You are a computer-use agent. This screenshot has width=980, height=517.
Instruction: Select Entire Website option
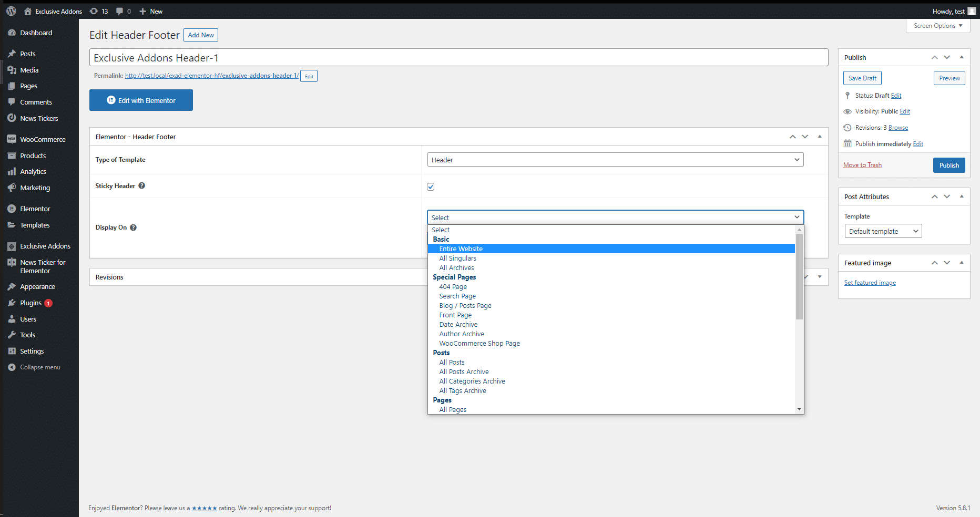coord(611,249)
